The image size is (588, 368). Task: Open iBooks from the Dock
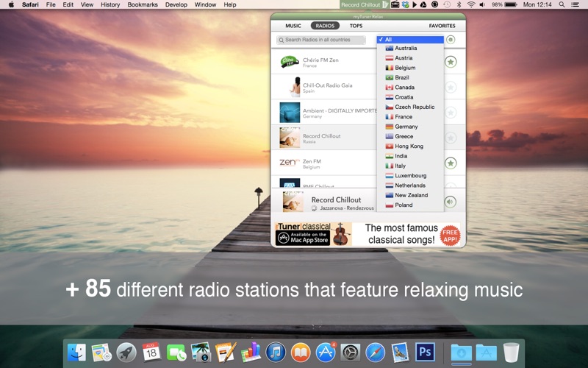coord(301,353)
